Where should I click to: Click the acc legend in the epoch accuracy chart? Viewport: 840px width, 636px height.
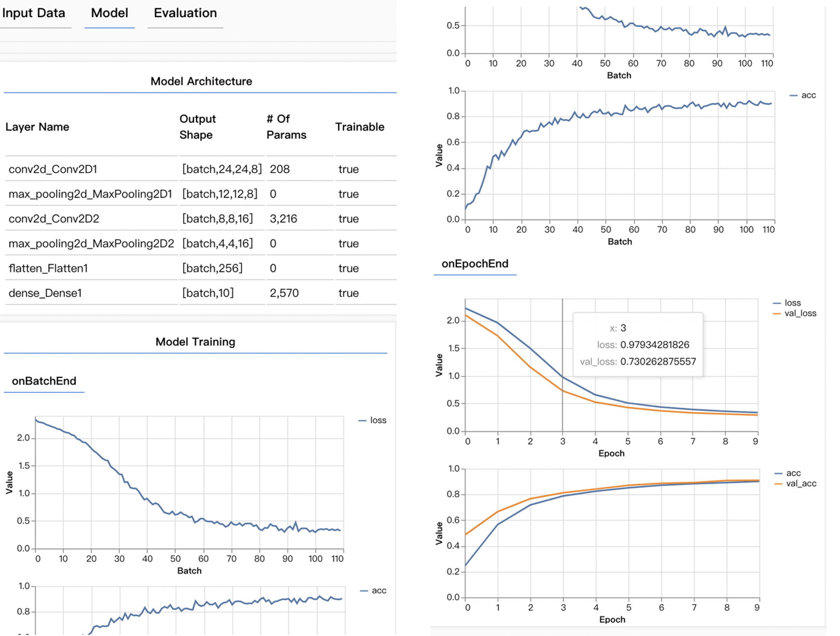[788, 473]
